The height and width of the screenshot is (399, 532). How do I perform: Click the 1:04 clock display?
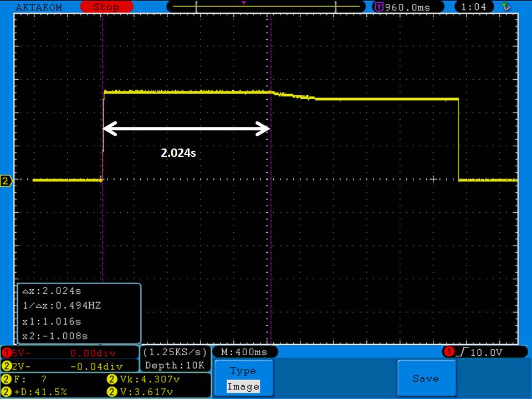pyautogui.click(x=474, y=7)
